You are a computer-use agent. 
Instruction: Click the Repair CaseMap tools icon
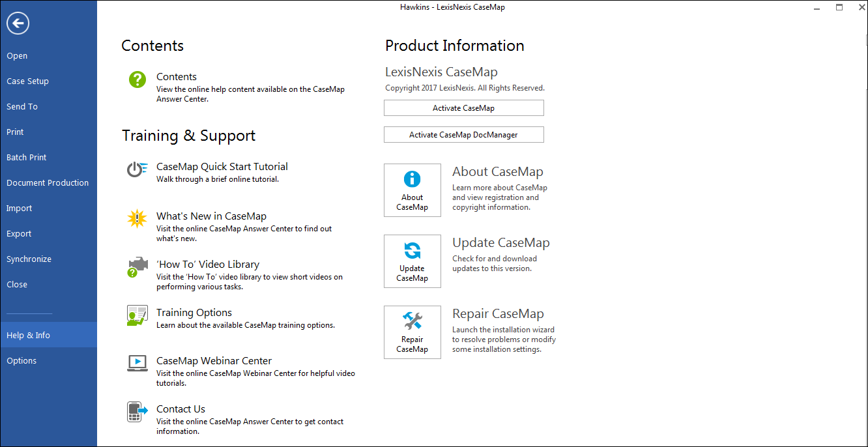point(412,321)
